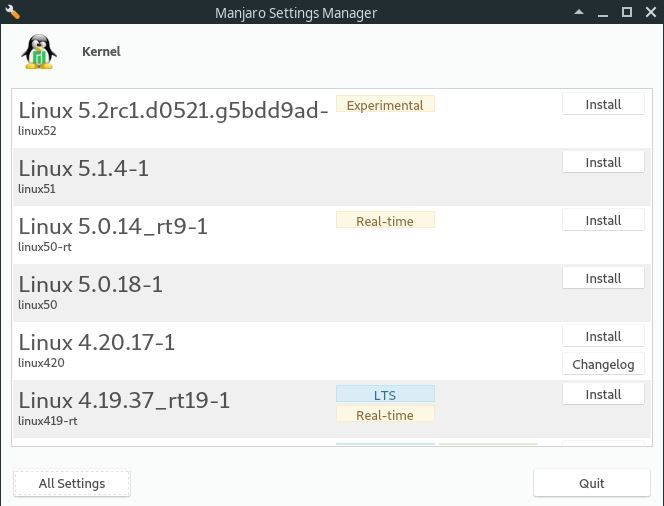Viewport: 664px width, 506px height.
Task: Quit the settings manager
Action: [592, 483]
